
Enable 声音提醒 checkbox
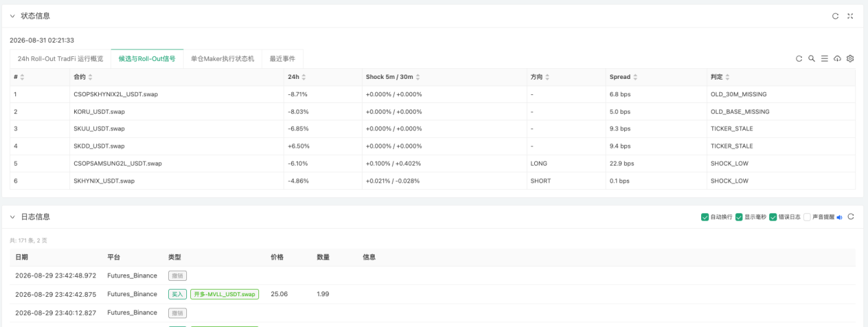click(807, 217)
